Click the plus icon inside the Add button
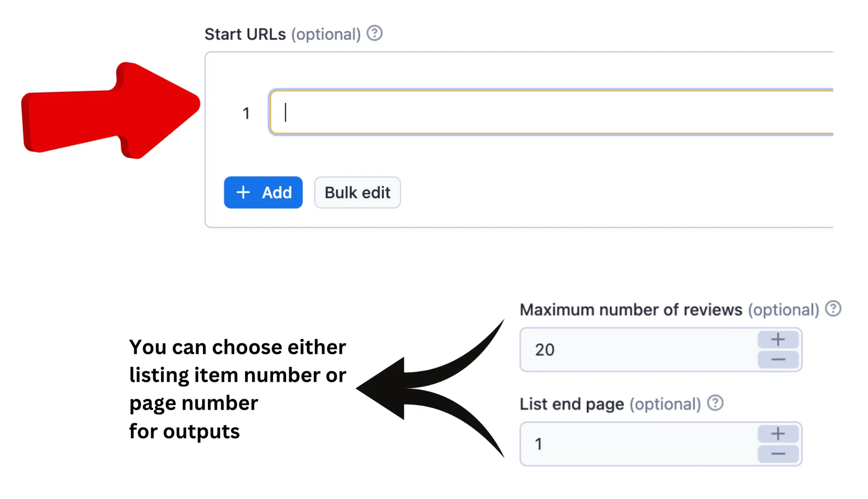Image resolution: width=868 pixels, height=499 pixels. point(243,192)
